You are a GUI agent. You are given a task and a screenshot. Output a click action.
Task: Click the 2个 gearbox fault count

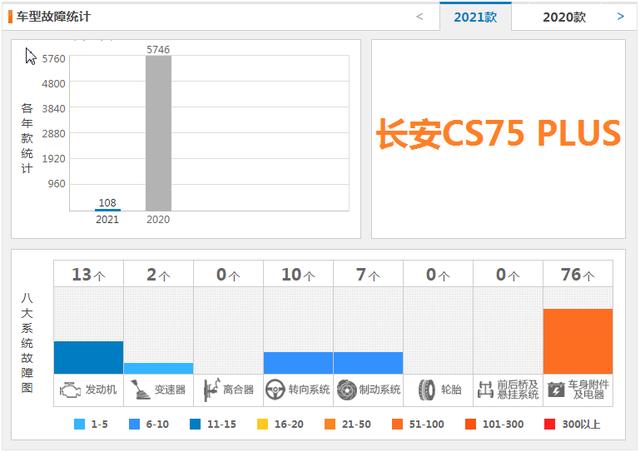158,274
